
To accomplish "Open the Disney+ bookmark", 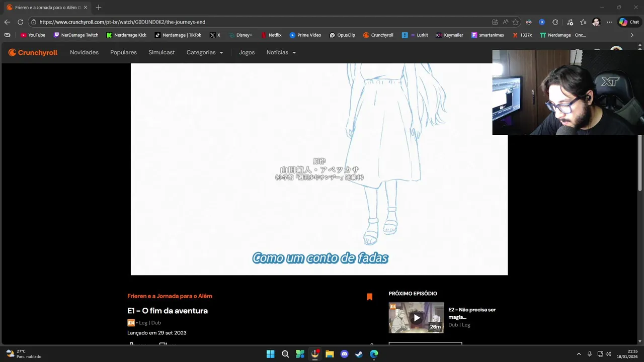I will point(240,35).
